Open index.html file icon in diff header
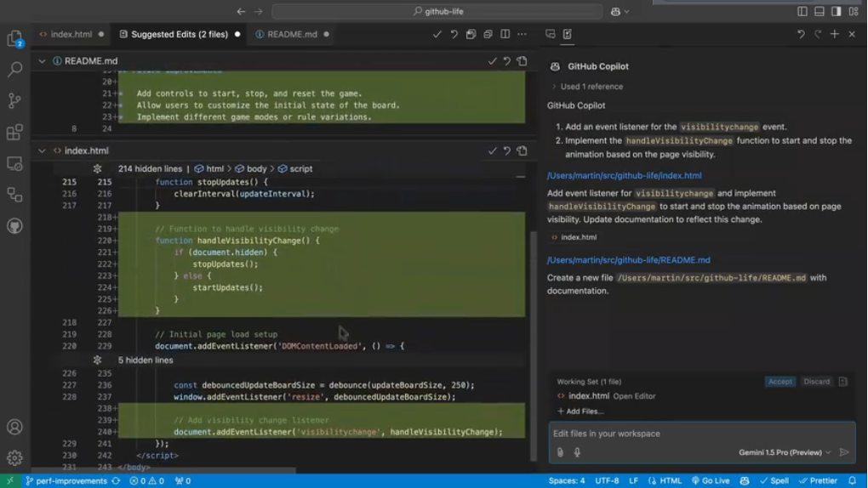The height and width of the screenshot is (488, 868). click(522, 150)
